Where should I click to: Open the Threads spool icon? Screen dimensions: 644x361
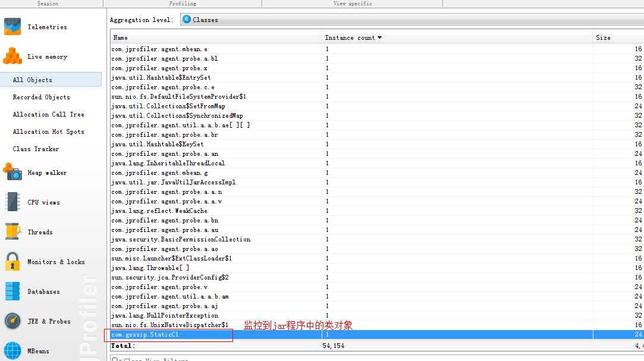(13, 231)
